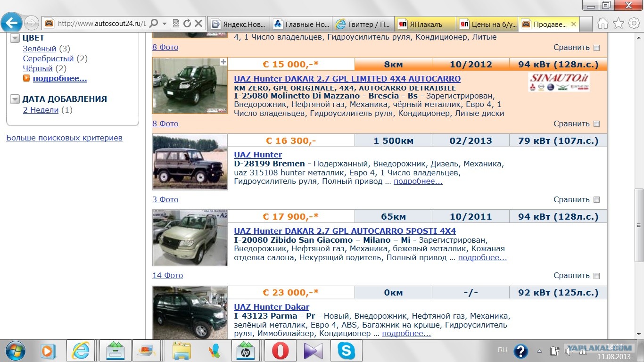
Task: Check Сравнить for the €16 300 listing
Action: (x=597, y=200)
